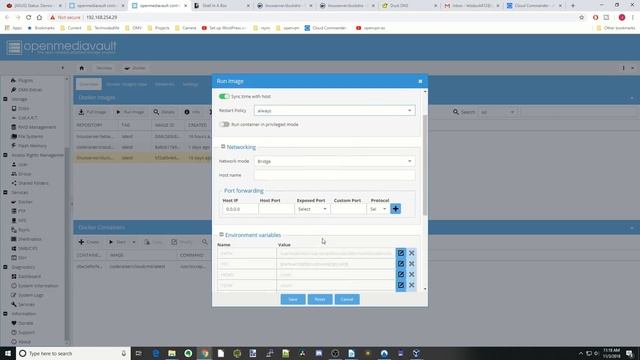This screenshot has width=640, height=360.
Task: Close the Run image dialog with X
Action: [420, 81]
